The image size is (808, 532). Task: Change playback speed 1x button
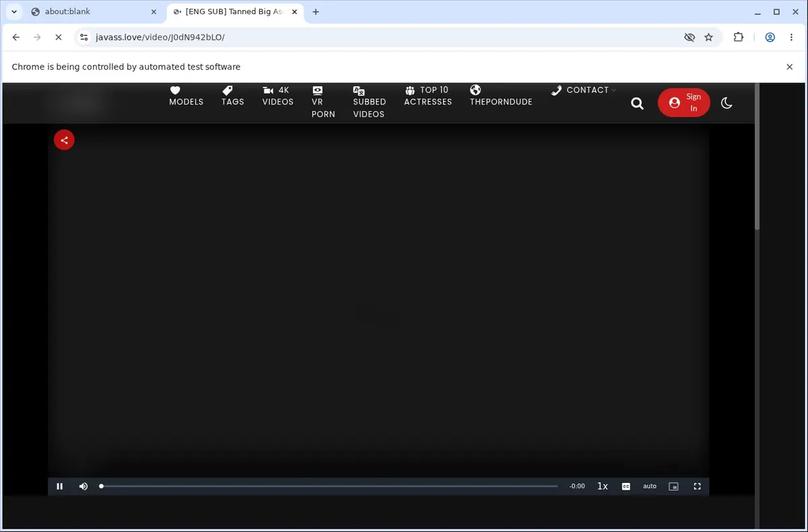tap(603, 486)
